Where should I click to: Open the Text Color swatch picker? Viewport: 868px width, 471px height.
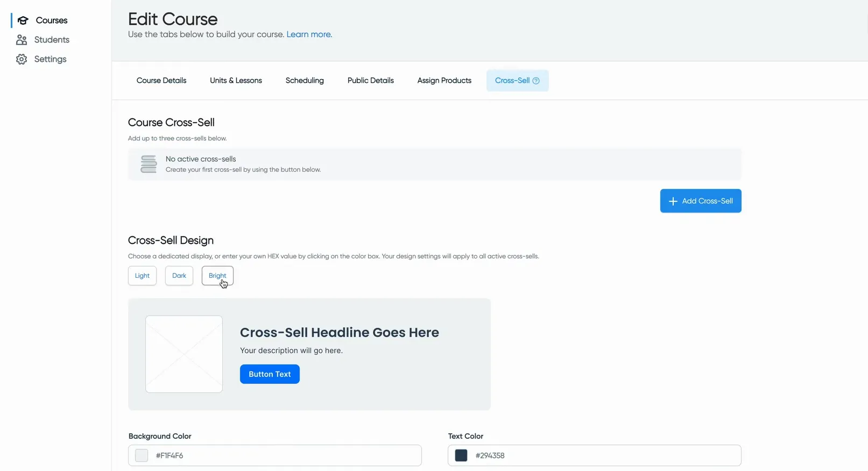pos(461,455)
